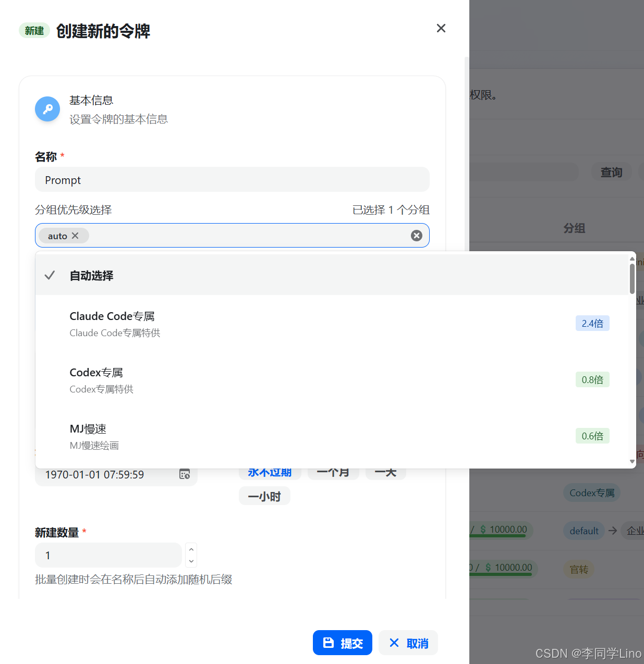Edit the 名称 field containing Prompt
The width and height of the screenshot is (644, 664).
[x=232, y=179]
